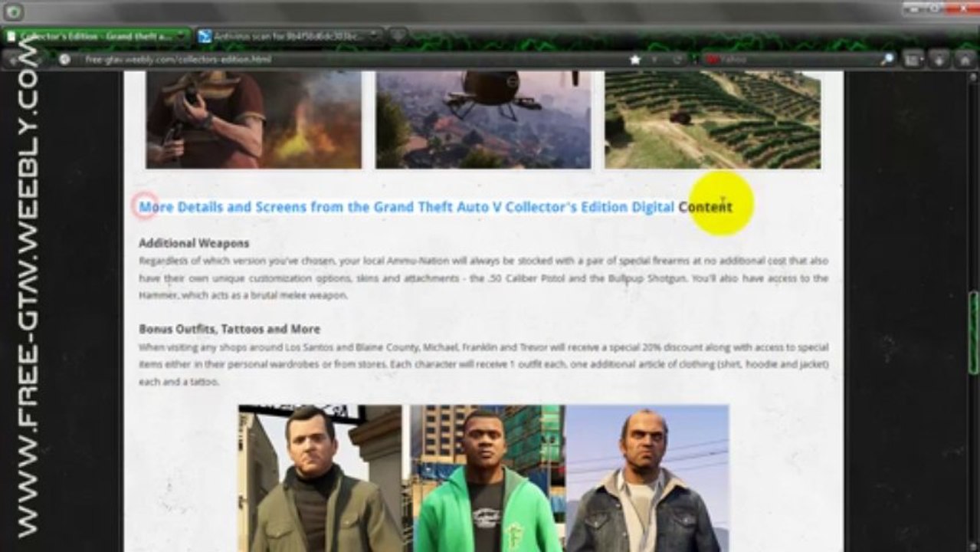
Task: Open the shooter with fire screenshot
Action: click(x=254, y=120)
